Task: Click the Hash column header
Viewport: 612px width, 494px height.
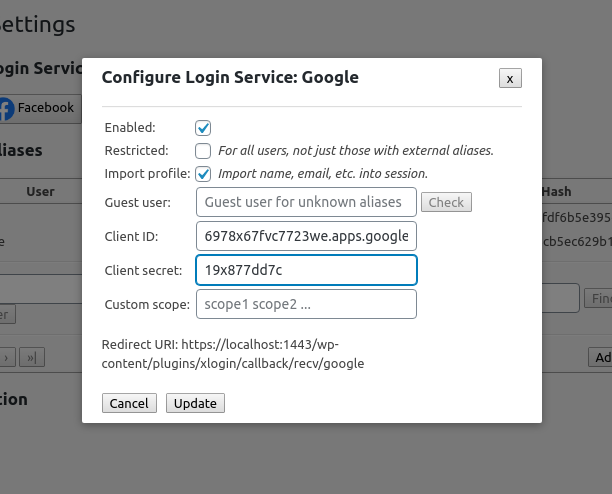Action: (557, 191)
